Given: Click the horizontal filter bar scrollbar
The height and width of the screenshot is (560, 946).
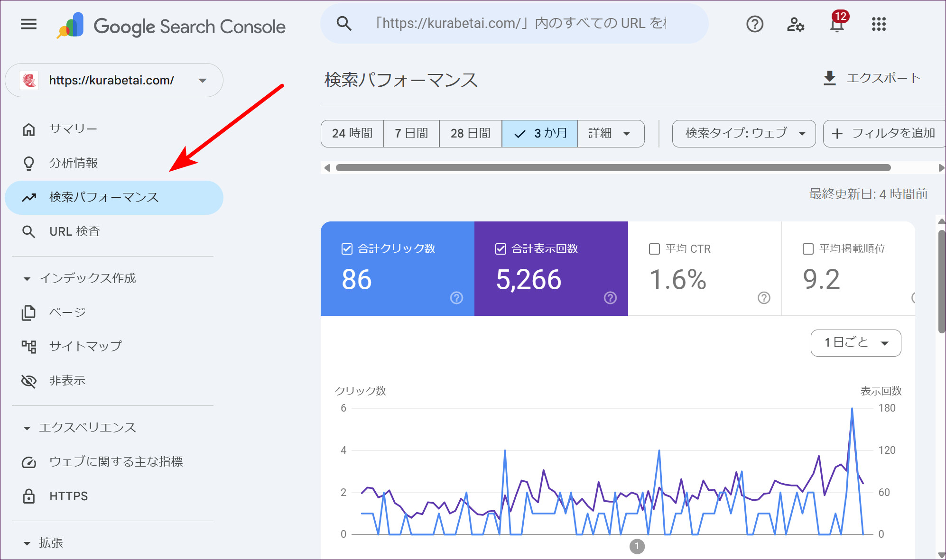Looking at the screenshot, I should (x=613, y=168).
